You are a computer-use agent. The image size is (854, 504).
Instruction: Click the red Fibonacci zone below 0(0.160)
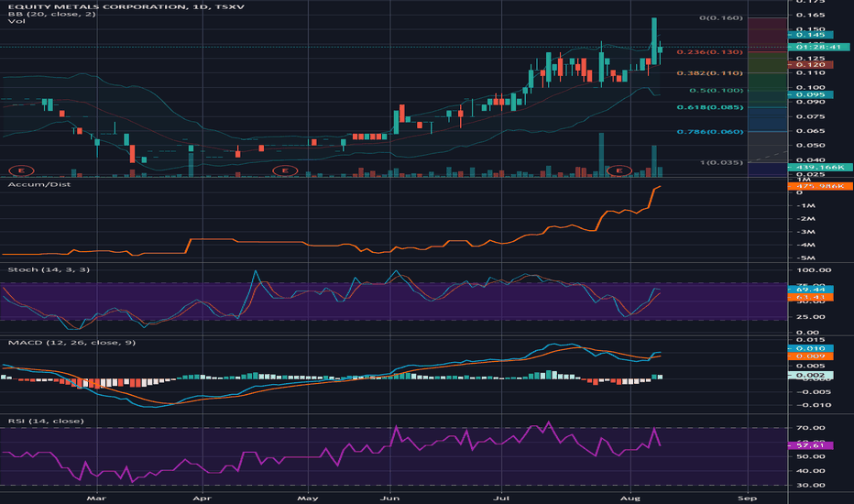(767, 34)
